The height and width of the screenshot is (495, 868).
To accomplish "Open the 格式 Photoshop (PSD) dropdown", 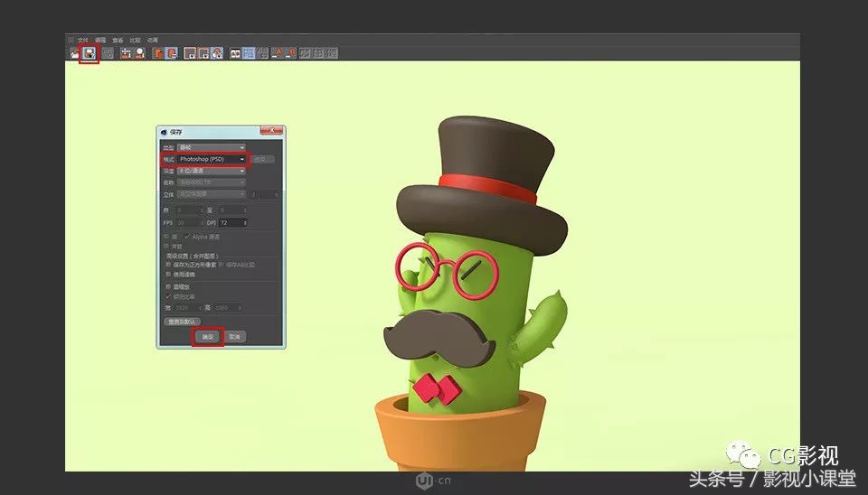I will [x=212, y=159].
